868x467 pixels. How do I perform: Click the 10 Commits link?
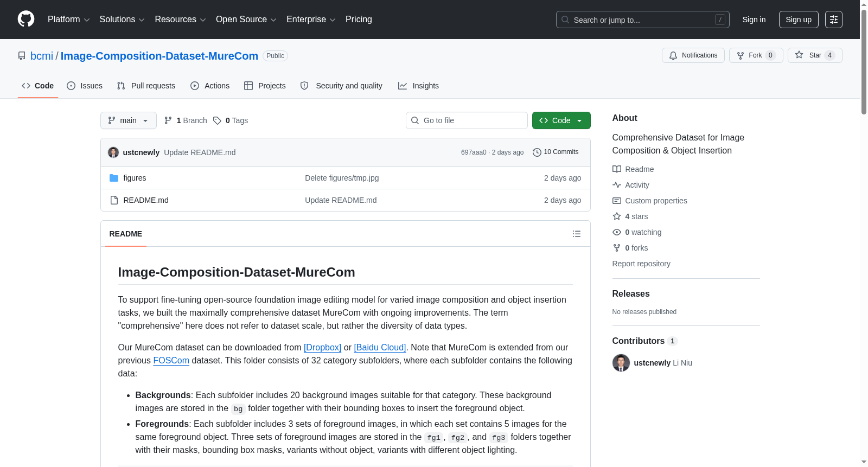click(556, 152)
